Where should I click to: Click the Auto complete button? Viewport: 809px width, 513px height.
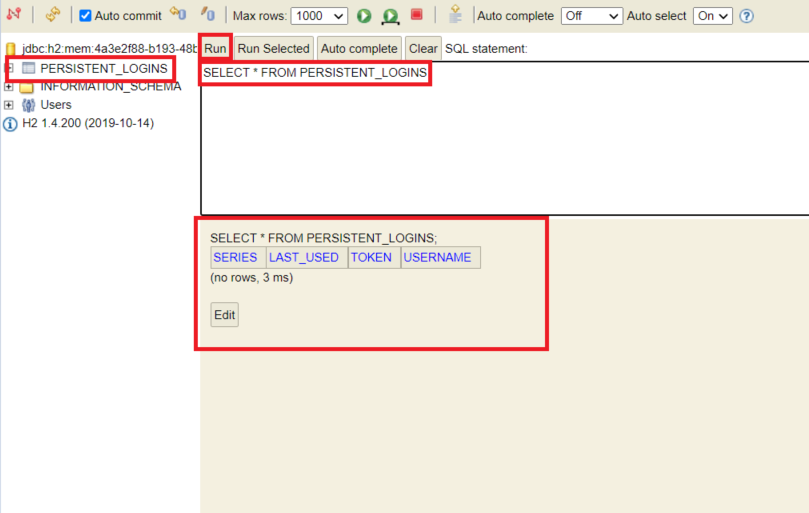point(359,49)
